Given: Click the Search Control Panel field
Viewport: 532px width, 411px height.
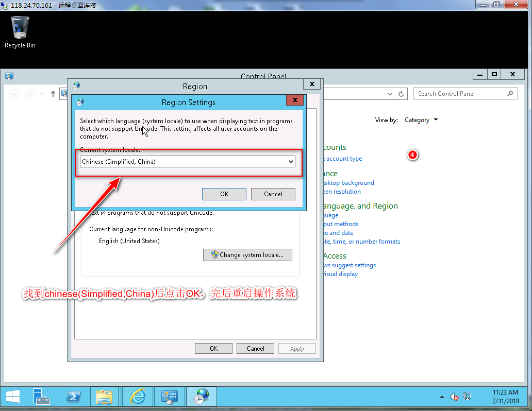Looking at the screenshot, I should (x=460, y=94).
